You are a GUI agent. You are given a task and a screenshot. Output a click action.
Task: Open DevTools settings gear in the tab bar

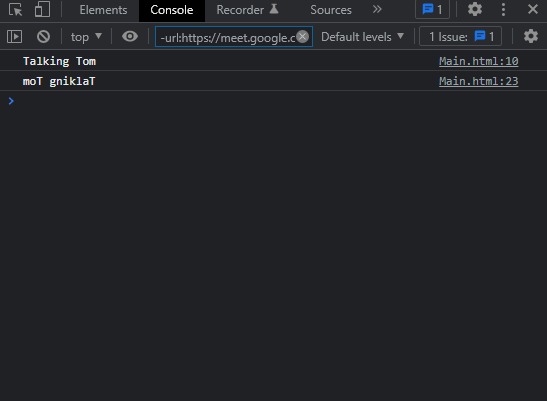[x=474, y=9]
